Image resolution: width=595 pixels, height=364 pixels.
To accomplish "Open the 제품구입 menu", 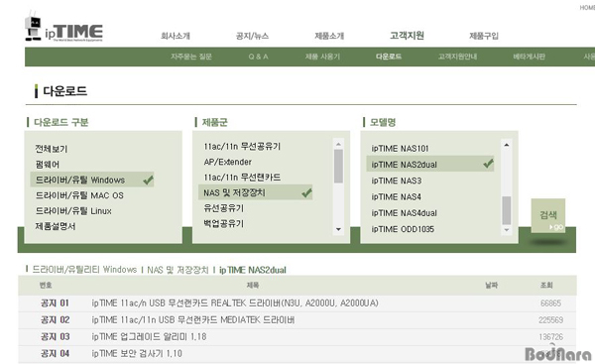I will (484, 36).
